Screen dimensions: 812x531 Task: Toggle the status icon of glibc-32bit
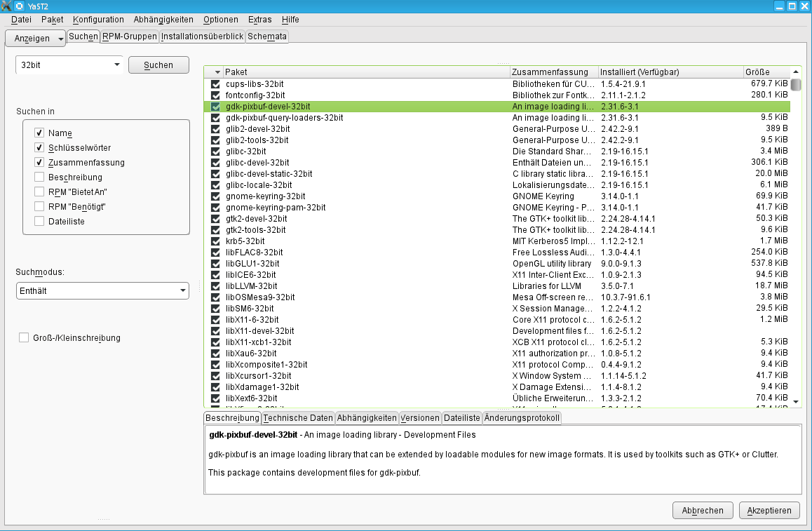(215, 152)
